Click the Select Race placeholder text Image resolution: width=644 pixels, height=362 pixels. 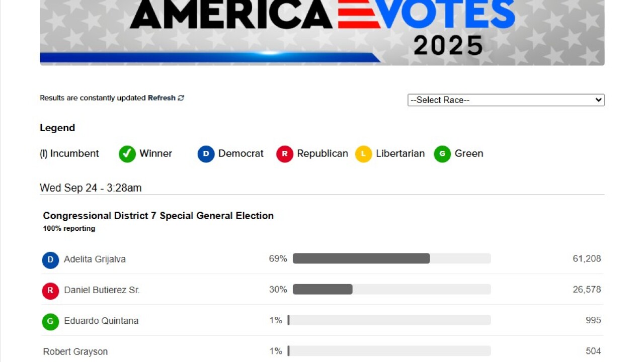point(439,100)
